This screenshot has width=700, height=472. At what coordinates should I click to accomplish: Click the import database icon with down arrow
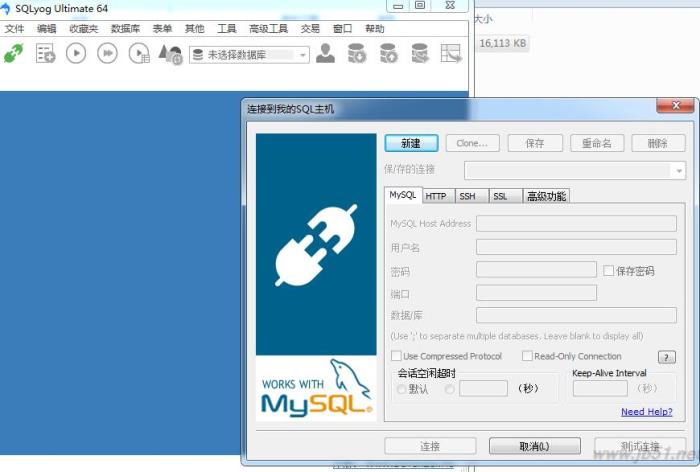click(357, 54)
